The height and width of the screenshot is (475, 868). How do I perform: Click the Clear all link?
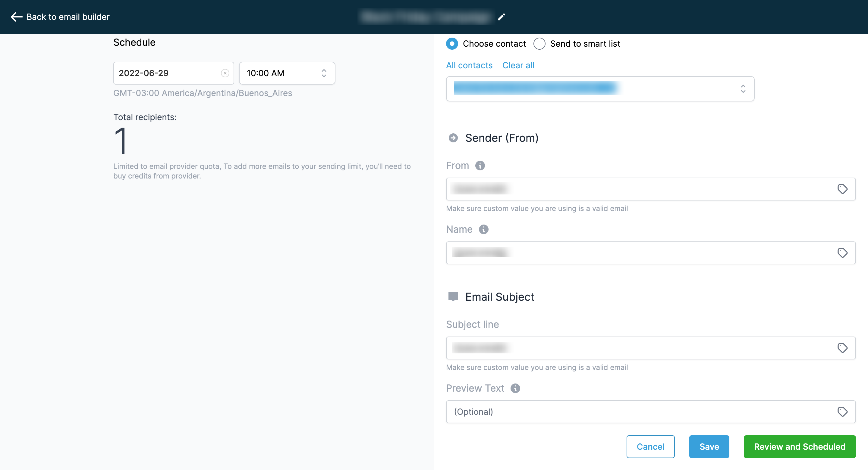click(518, 65)
